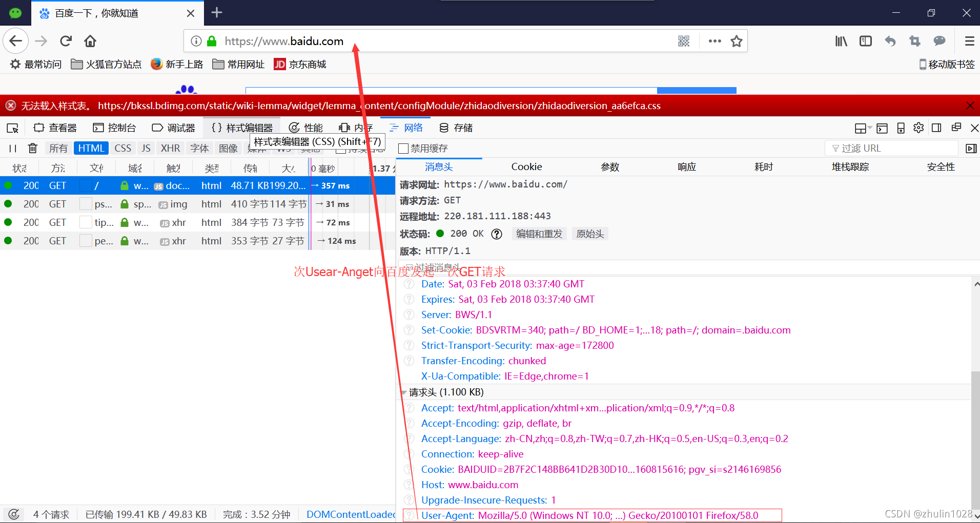Screen dimensions: 980x523
Task: Select the pe... xhr request row
Action: click(x=197, y=241)
